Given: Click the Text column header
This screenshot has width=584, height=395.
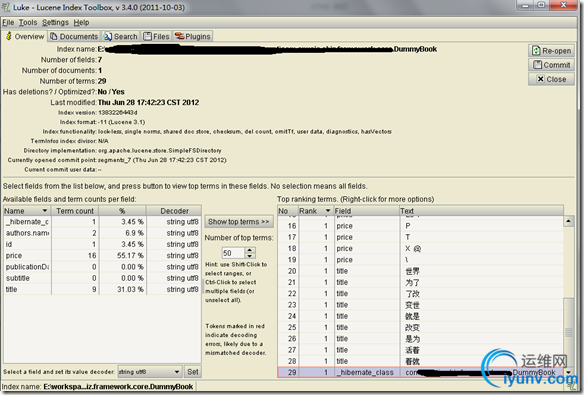Looking at the screenshot, I should click(481, 211).
